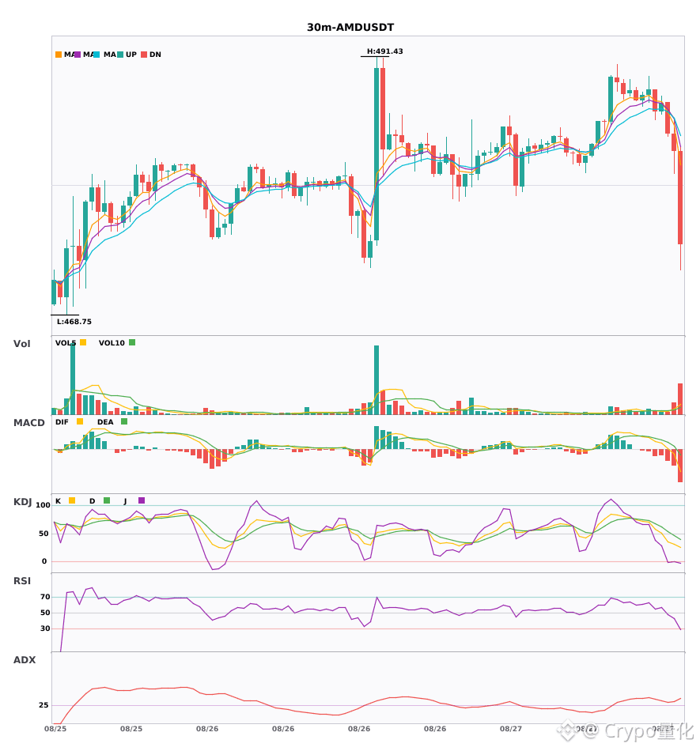
Task: Click the Vol panel label
Action: [21, 344]
